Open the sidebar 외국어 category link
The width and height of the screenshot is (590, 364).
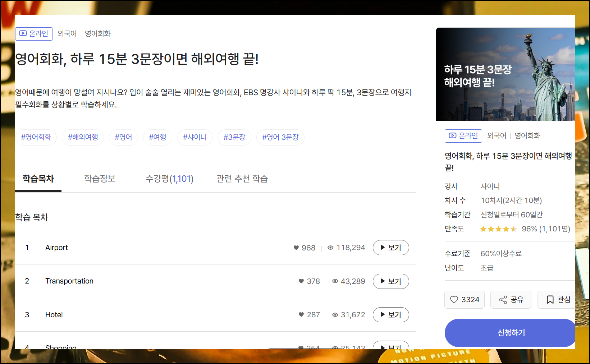(497, 136)
